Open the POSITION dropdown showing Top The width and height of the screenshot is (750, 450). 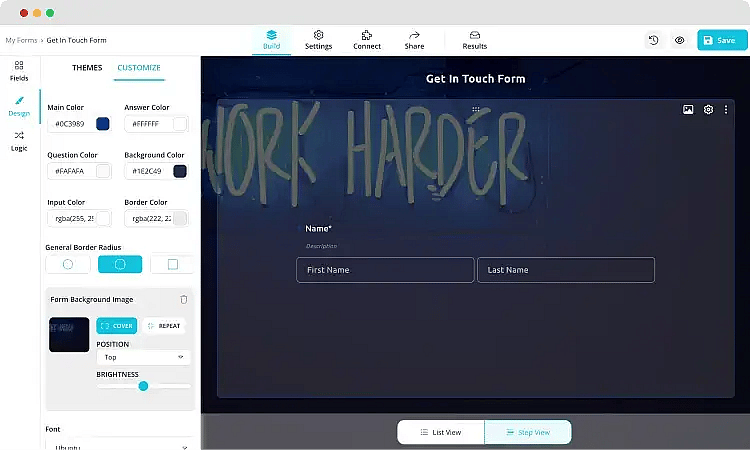(143, 357)
